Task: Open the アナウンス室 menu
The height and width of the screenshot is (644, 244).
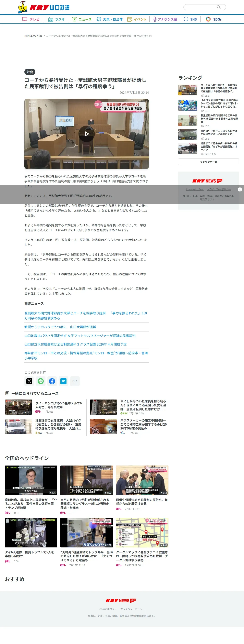Action: 165,19
